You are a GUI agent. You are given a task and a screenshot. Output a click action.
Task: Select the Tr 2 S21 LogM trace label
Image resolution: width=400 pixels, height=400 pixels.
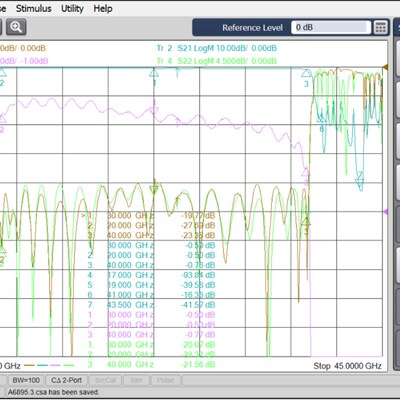click(x=217, y=48)
